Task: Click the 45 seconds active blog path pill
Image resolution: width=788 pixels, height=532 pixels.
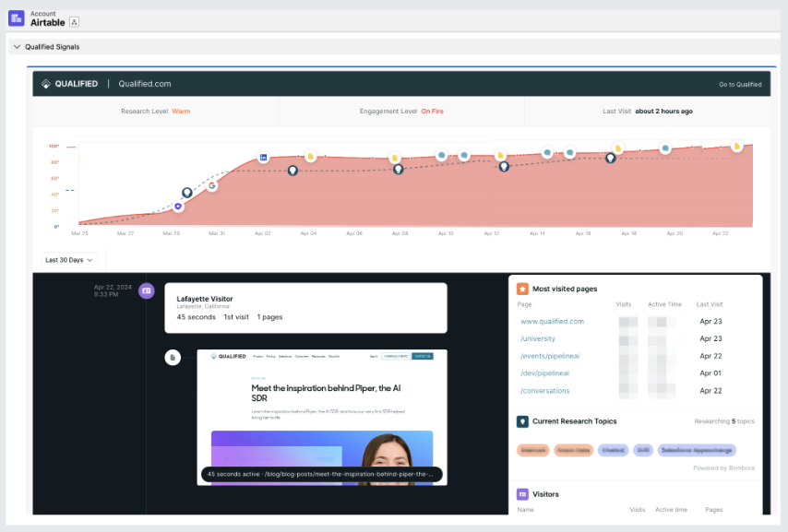Action: [322, 474]
